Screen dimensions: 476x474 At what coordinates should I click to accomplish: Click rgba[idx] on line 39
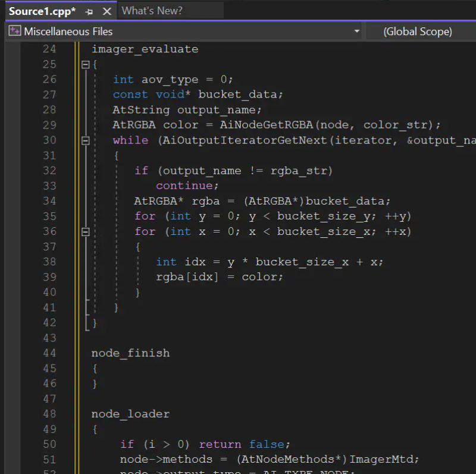tap(187, 277)
